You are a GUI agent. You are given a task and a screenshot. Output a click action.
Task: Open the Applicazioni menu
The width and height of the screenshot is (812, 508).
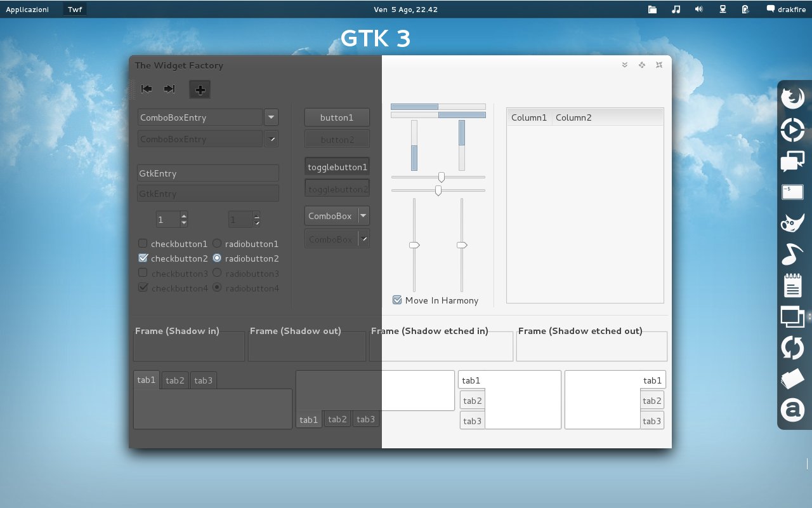tap(27, 10)
